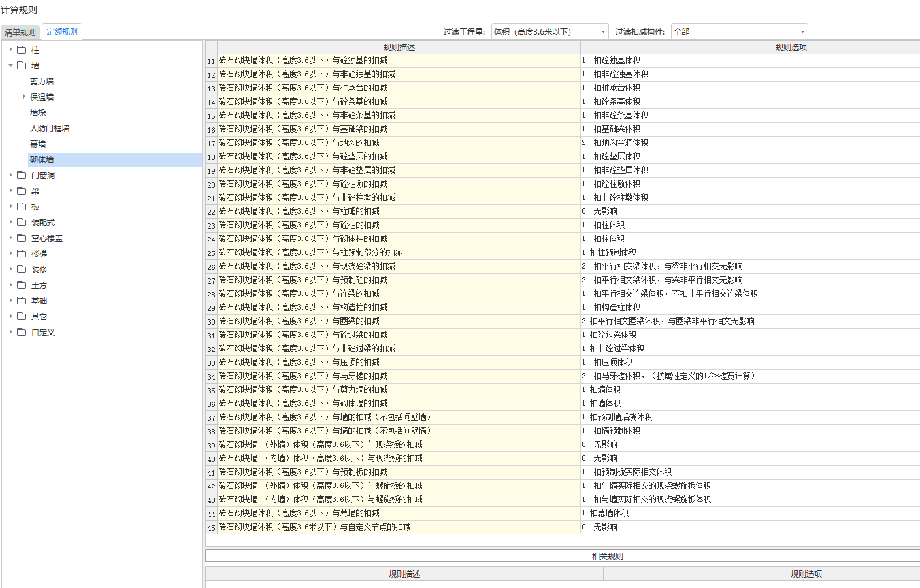Image resolution: width=920 pixels, height=588 pixels.
Task: Click option 扣预制墙后浇体积 in row 37
Action: click(x=621, y=417)
